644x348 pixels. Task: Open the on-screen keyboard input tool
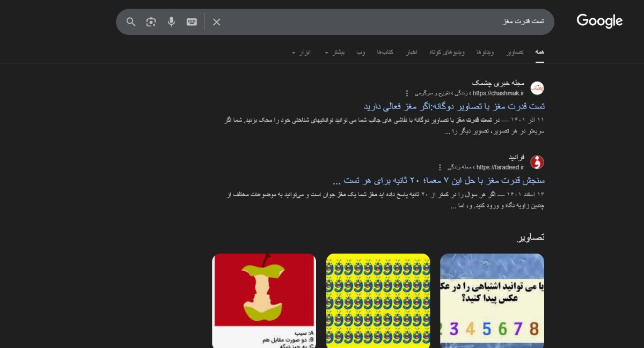(192, 22)
